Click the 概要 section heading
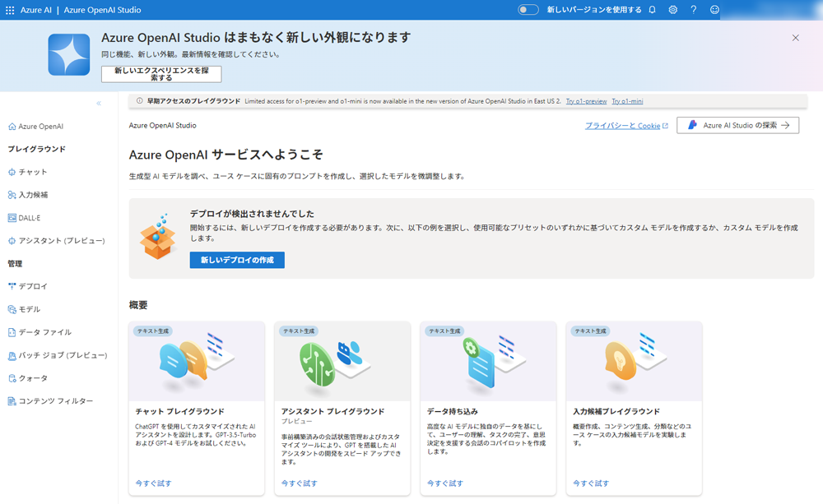Screen dimensions: 823x504 point(138,305)
